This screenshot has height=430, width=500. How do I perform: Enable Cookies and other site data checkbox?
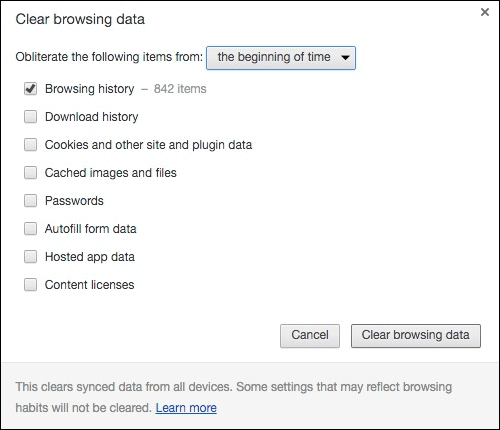(30, 145)
